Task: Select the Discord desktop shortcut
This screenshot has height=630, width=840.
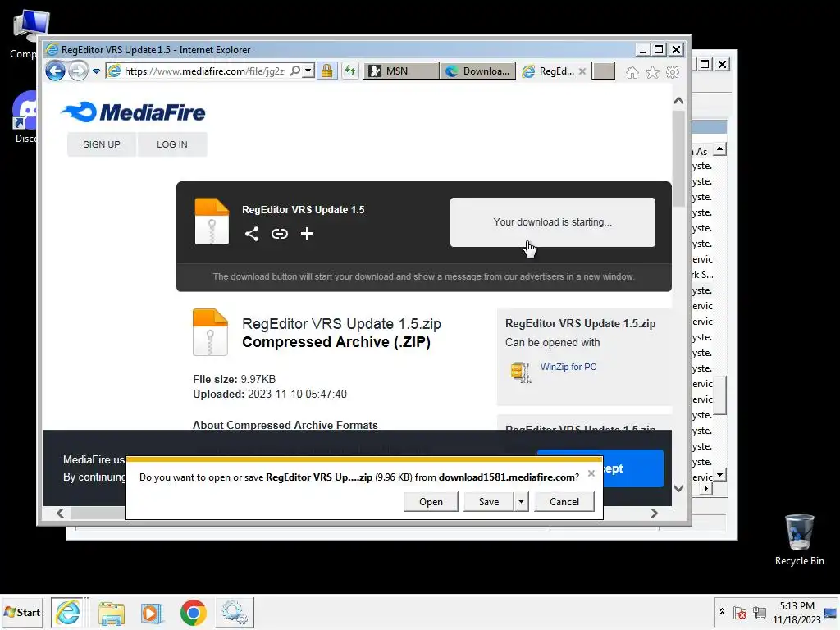Action: point(25,117)
